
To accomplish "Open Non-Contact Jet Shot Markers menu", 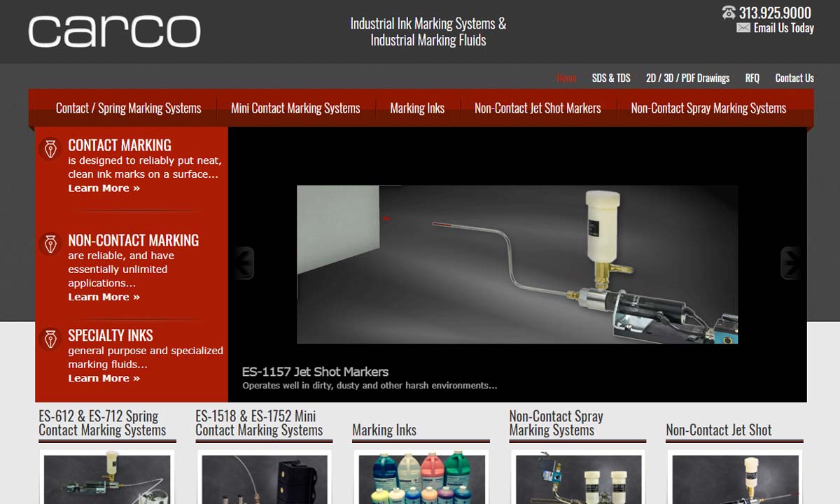I will (x=538, y=108).
